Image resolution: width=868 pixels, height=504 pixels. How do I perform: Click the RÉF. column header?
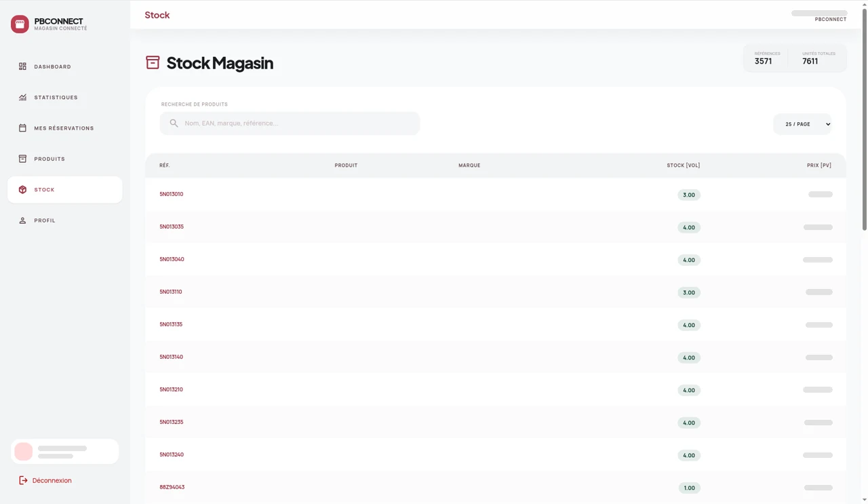click(165, 166)
